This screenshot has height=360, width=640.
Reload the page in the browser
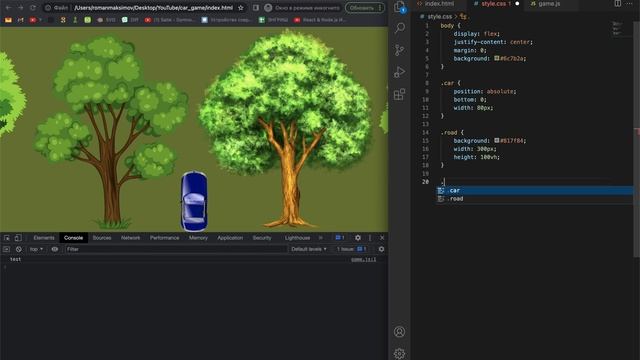33,8
